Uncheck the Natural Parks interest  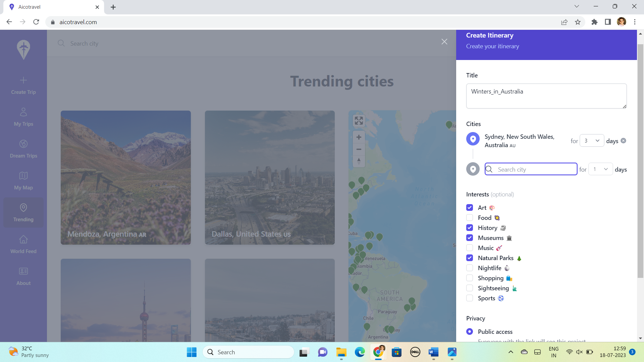click(x=470, y=258)
